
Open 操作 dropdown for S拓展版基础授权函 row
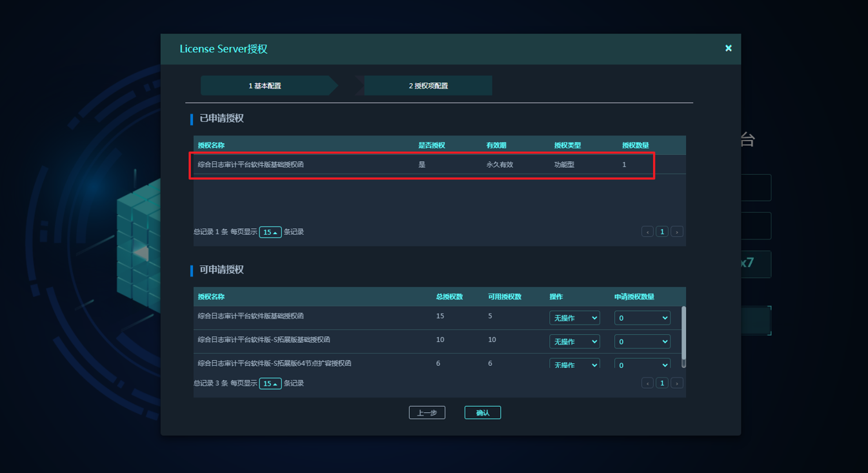pos(574,341)
